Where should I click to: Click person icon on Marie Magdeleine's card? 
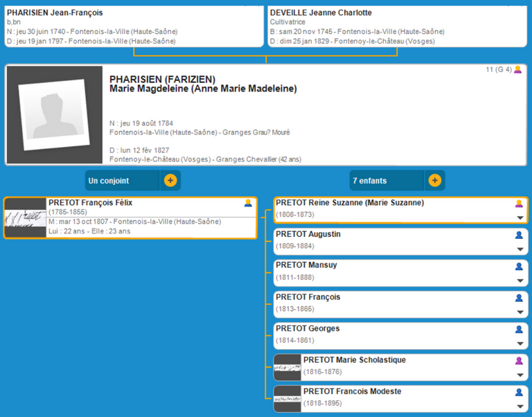pyautogui.click(x=517, y=70)
